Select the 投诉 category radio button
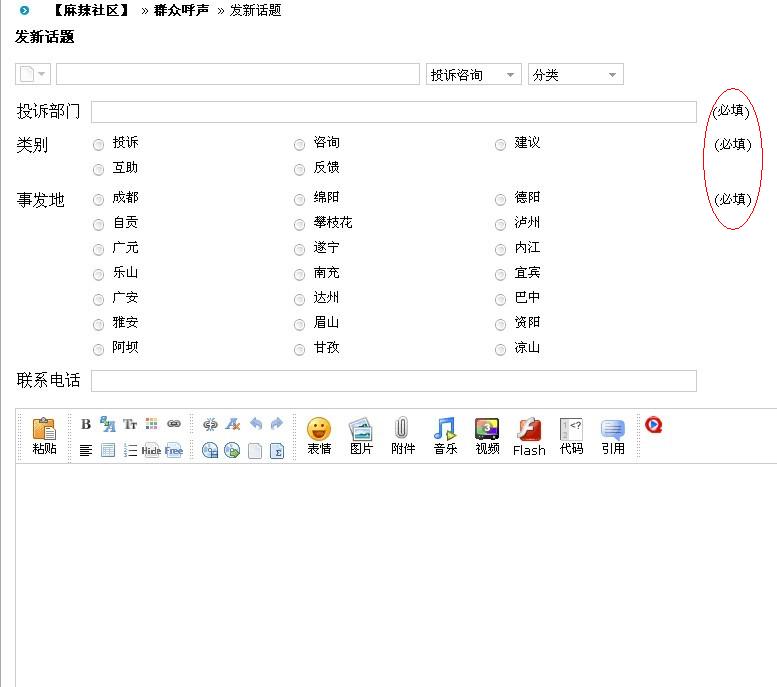Screen dimensions: 777x687 click(99, 145)
